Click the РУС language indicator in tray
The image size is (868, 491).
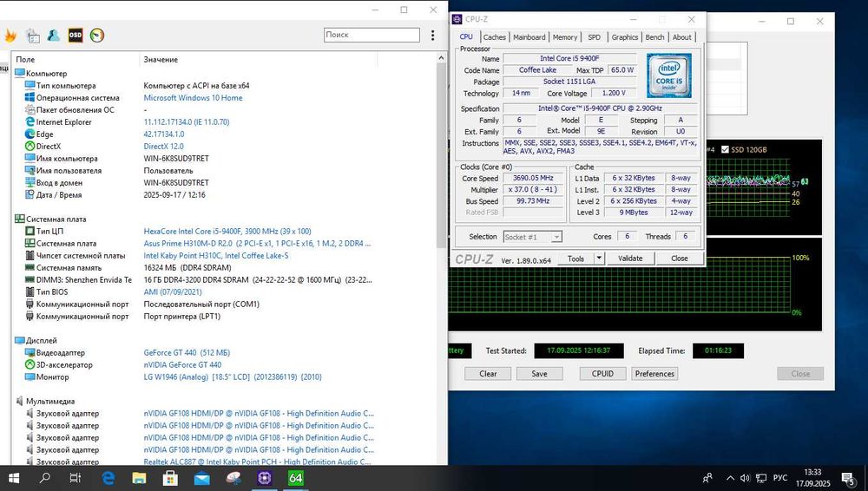point(780,478)
